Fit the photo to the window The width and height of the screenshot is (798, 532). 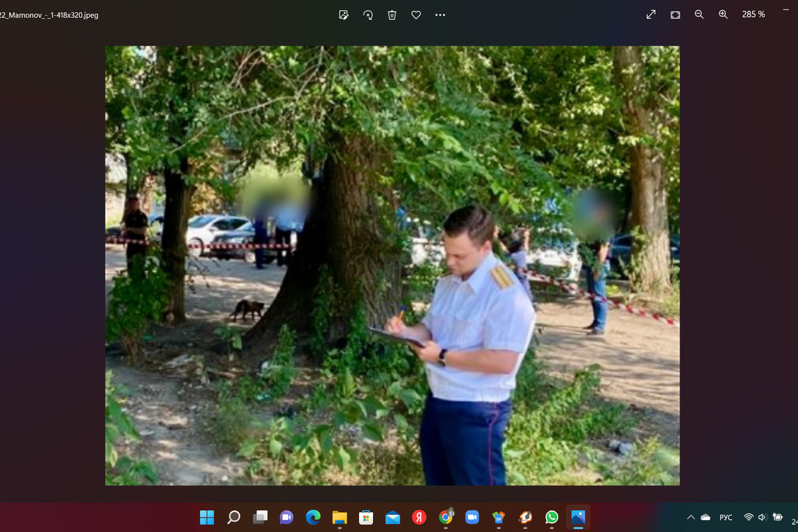(x=675, y=15)
